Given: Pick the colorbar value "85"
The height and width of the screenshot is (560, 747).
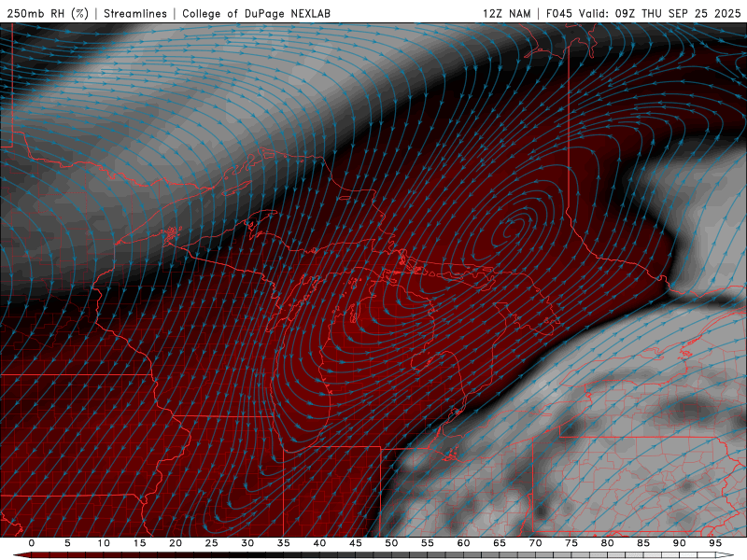Looking at the screenshot, I should (643, 543).
